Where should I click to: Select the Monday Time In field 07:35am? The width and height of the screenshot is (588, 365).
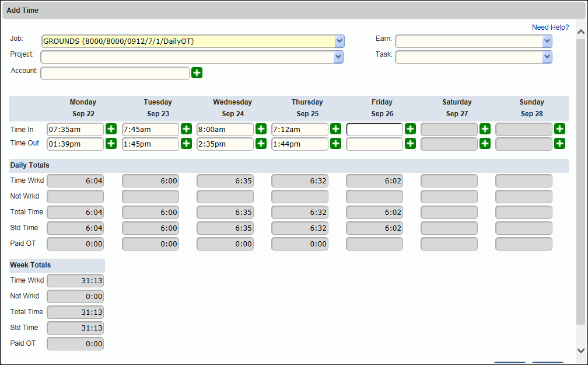click(75, 129)
